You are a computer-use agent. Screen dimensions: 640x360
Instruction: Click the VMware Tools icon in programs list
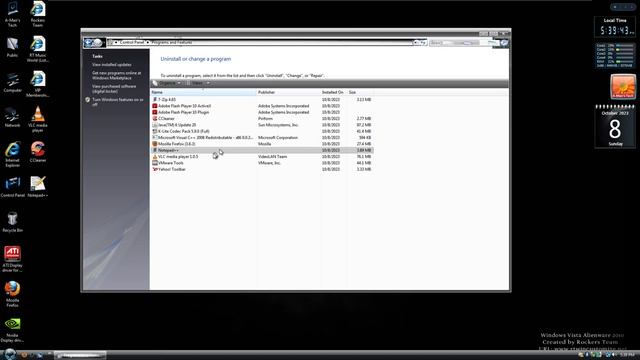tap(155, 163)
